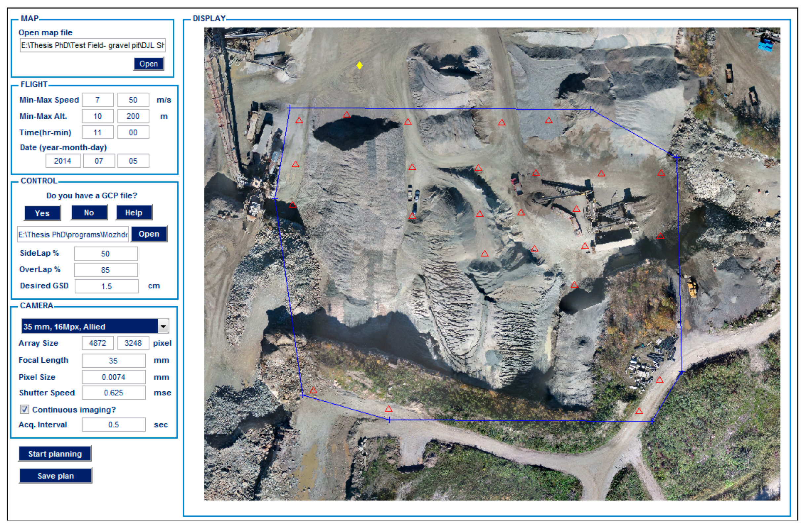Click the yellow diamond marker on map
The height and width of the screenshot is (532, 807).
point(359,65)
